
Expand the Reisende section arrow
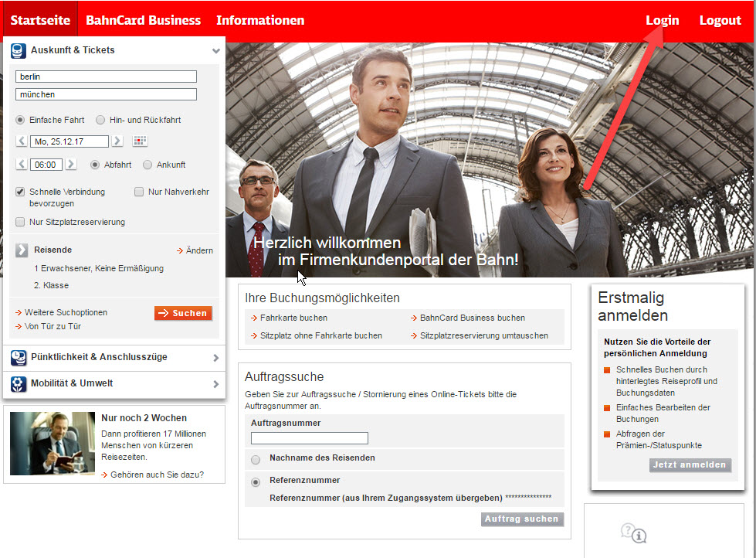pos(22,250)
